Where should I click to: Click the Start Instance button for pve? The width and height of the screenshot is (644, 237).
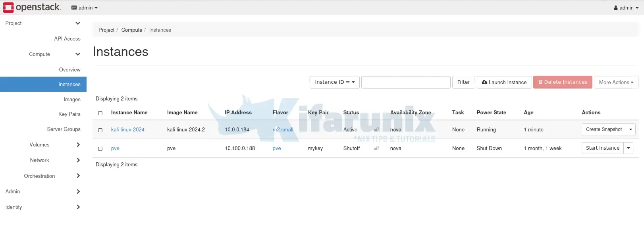click(x=602, y=148)
